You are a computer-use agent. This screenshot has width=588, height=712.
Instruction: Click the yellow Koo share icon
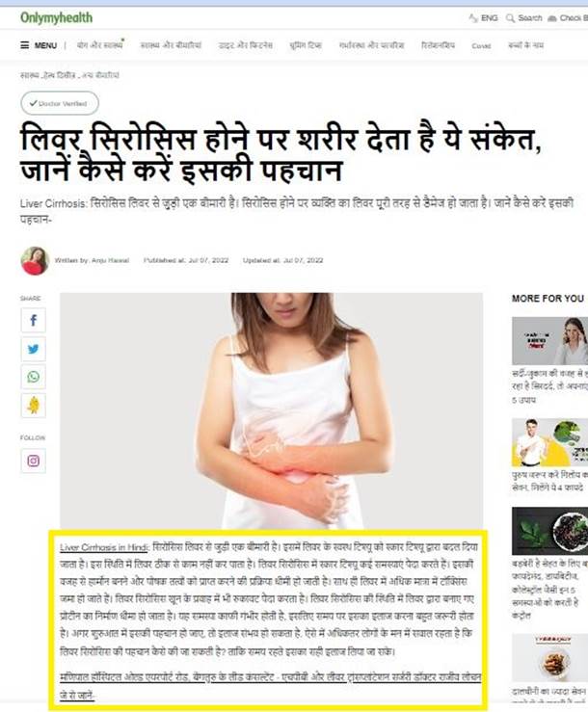point(33,405)
